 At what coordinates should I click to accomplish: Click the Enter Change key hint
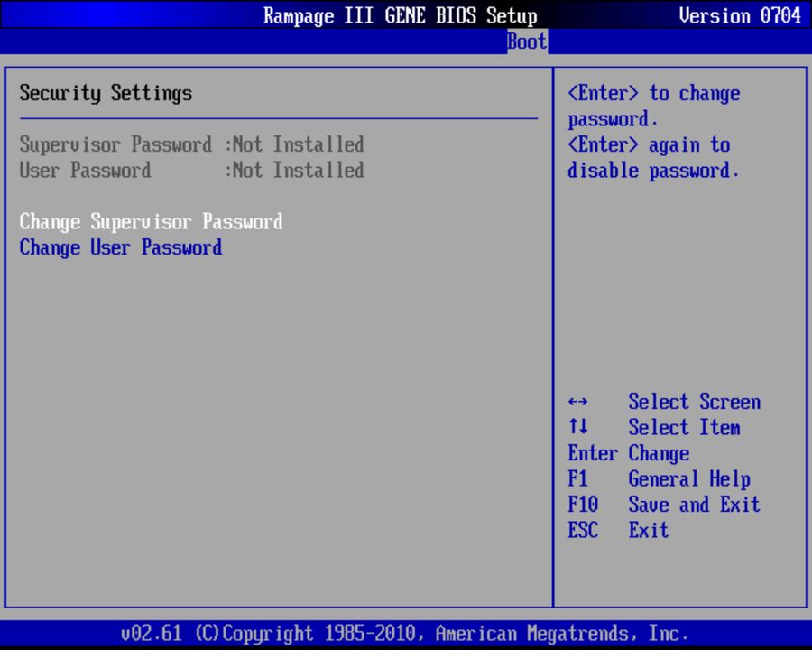[x=629, y=453]
